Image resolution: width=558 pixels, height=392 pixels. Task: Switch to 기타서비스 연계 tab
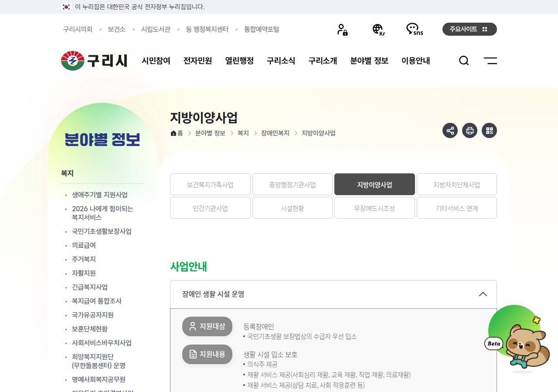[x=457, y=208]
